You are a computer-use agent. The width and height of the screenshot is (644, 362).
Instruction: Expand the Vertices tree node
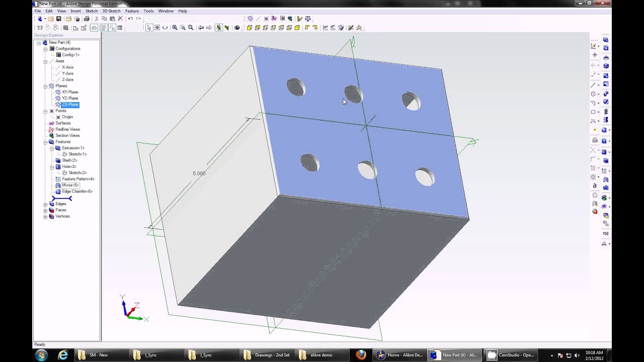coord(45,217)
